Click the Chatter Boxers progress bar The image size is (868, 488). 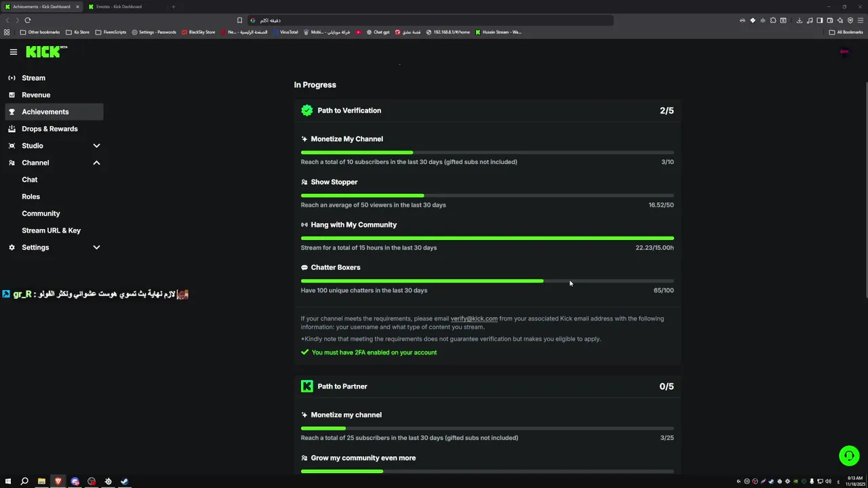487,281
